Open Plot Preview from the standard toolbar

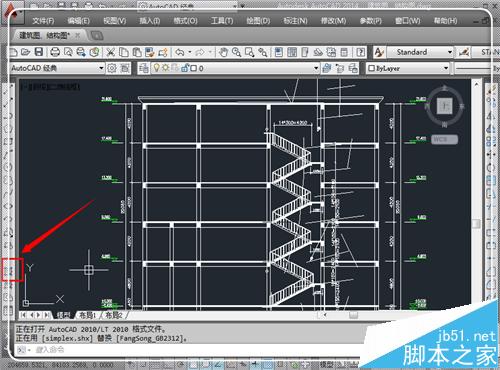click(x=68, y=52)
